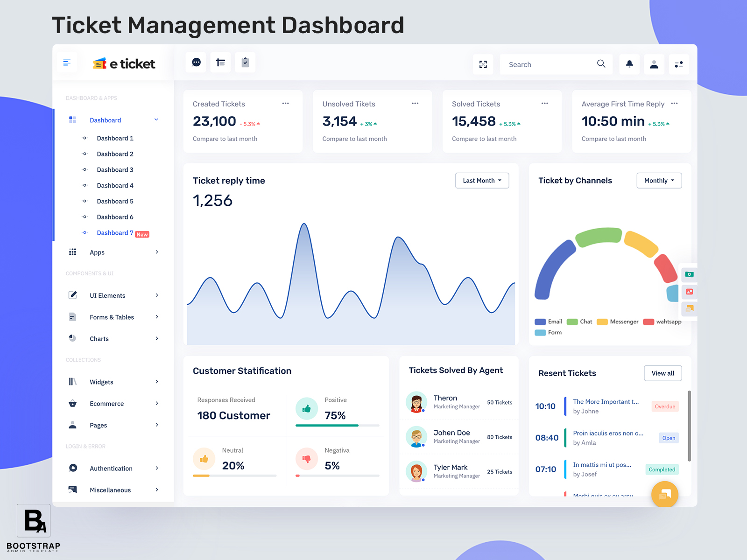Click the View all button
Viewport: 747px width, 560px height.
tap(663, 373)
